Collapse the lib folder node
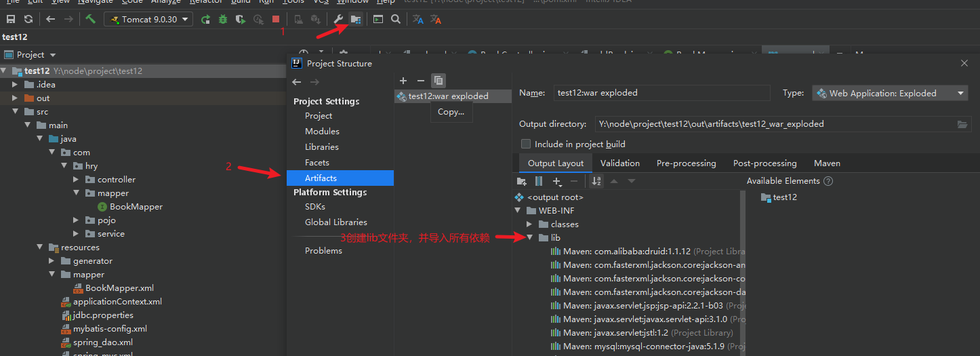980x356 pixels. pos(530,238)
